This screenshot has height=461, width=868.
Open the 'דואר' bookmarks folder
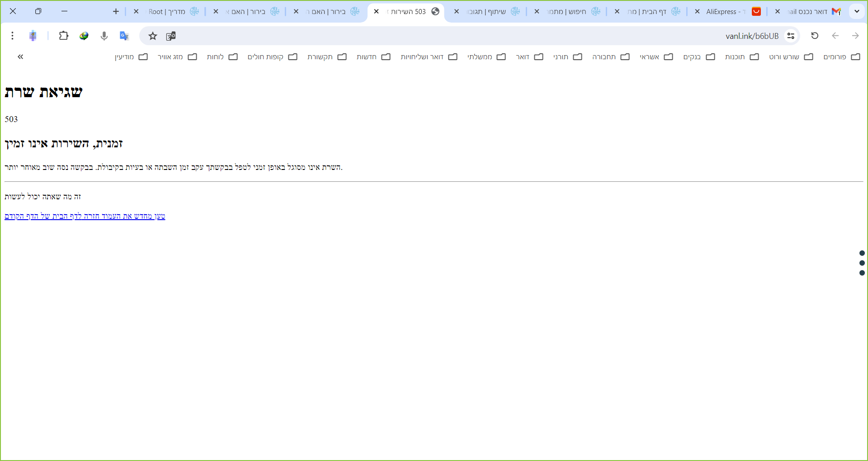pos(529,57)
